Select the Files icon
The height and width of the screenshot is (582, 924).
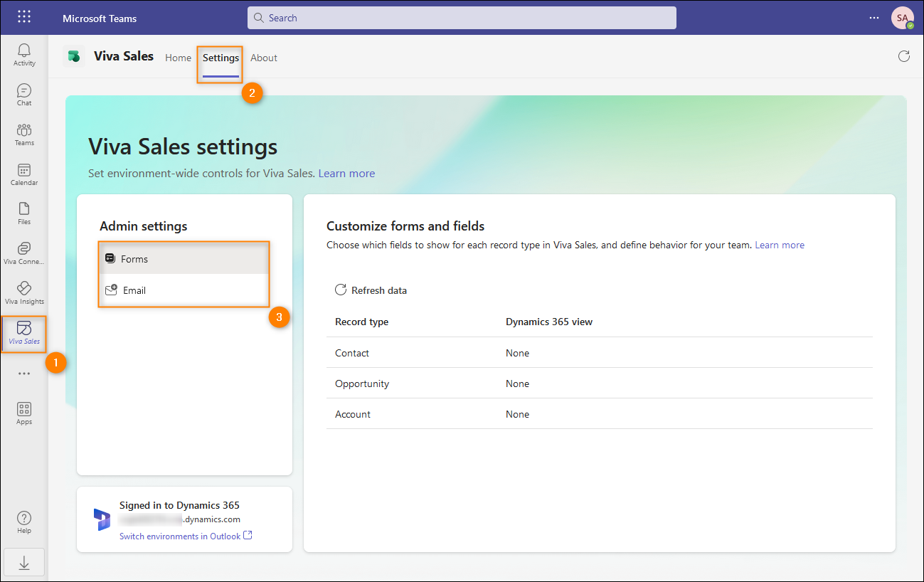(23, 213)
